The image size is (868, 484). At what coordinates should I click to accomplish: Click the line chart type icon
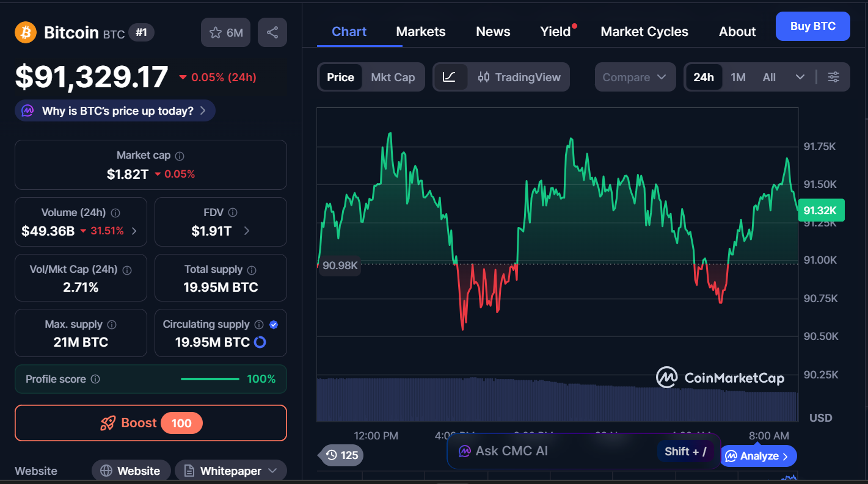click(x=450, y=77)
